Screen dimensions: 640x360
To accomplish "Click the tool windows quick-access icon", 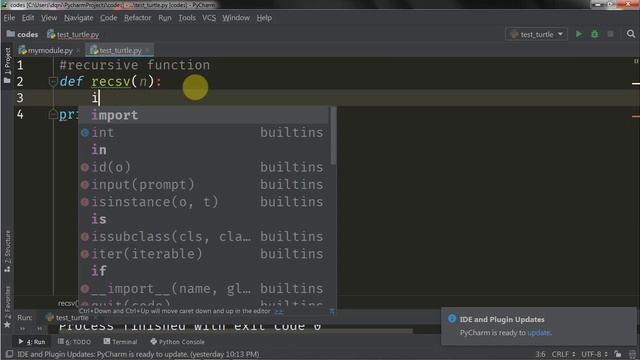I will click(x=9, y=354).
